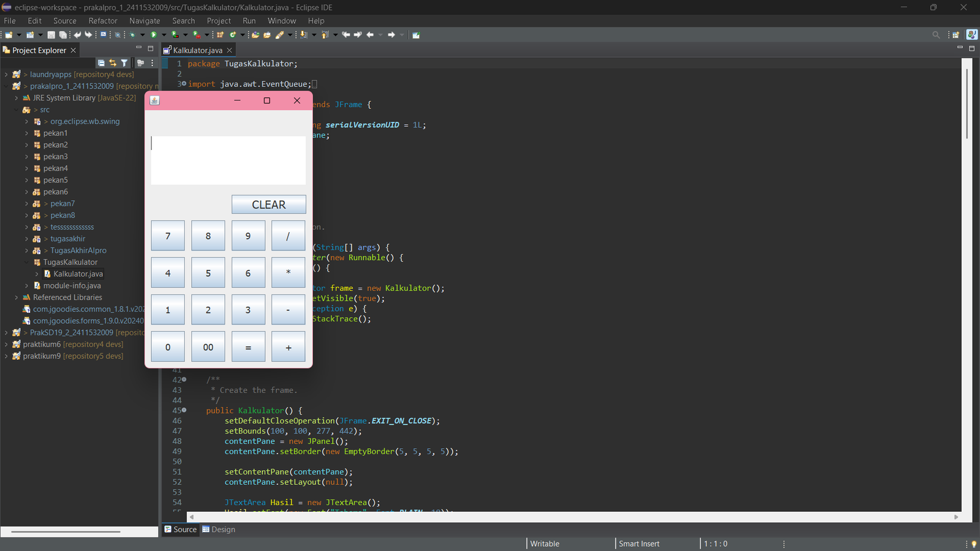Open the Project Explorer filter icon
This screenshot has height=551, width=980.
pyautogui.click(x=124, y=63)
